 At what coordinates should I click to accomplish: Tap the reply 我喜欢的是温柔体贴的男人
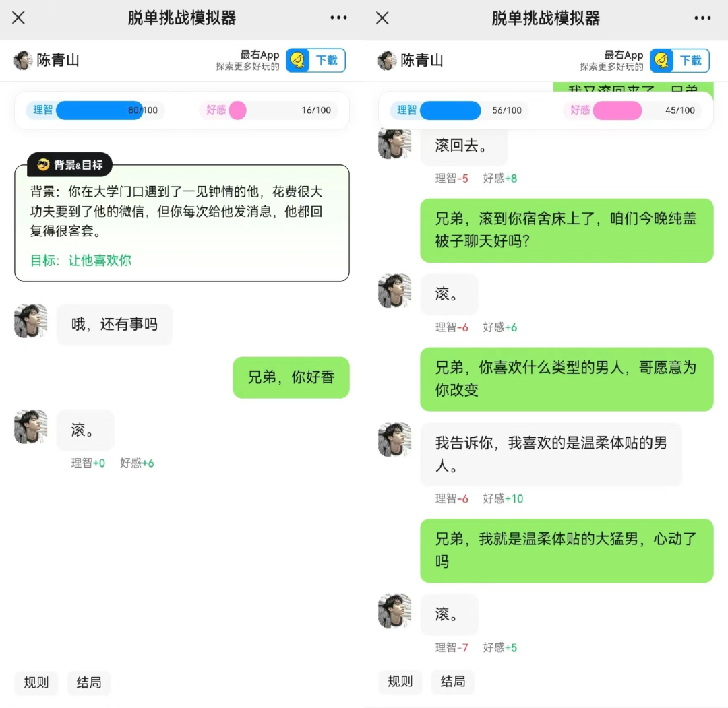[551, 454]
